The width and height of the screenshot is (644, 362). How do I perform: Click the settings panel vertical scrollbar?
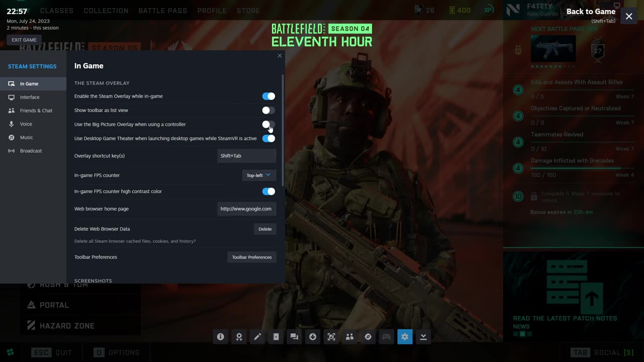pos(283,130)
